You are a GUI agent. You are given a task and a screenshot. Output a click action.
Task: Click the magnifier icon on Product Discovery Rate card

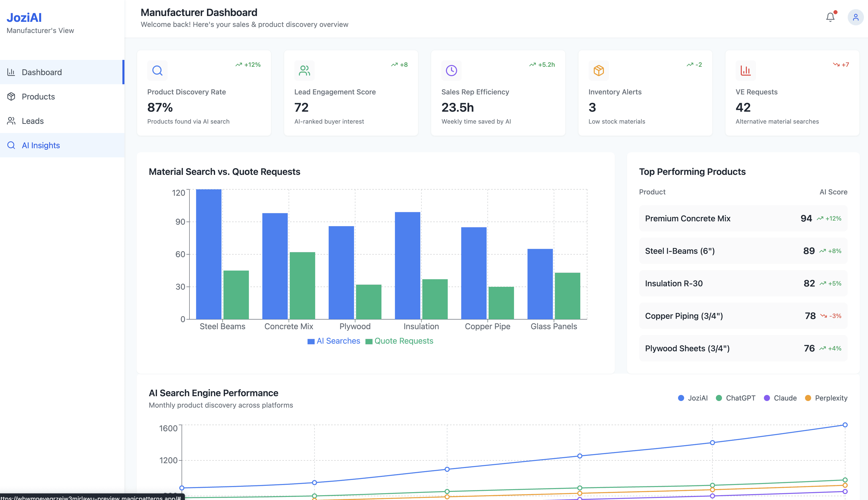tap(157, 70)
